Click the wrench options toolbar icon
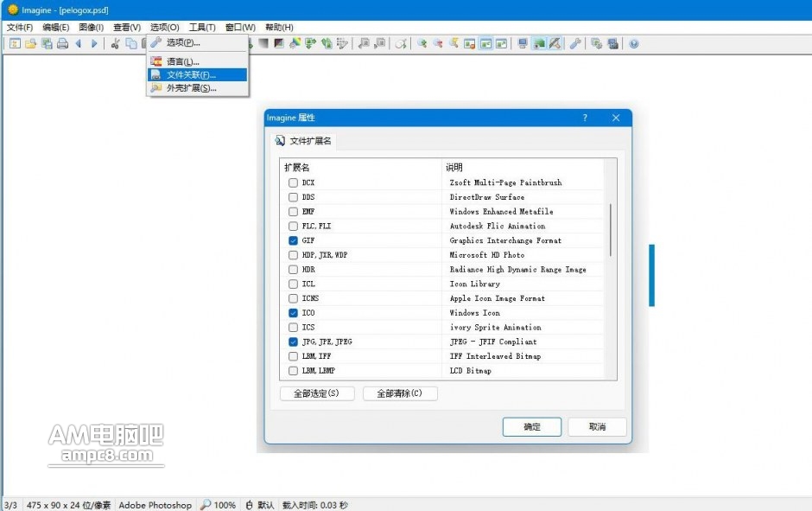 click(x=575, y=43)
